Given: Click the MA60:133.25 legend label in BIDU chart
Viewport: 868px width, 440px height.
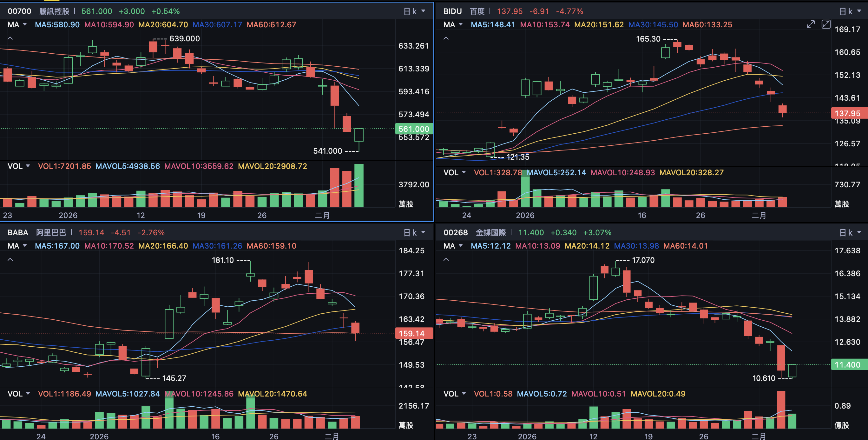Looking at the screenshot, I should [x=707, y=25].
